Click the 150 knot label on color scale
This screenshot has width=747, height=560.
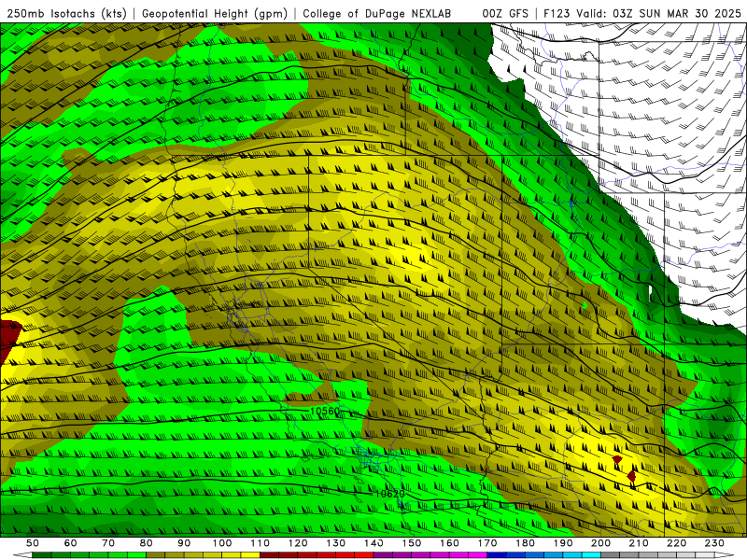coord(412,543)
